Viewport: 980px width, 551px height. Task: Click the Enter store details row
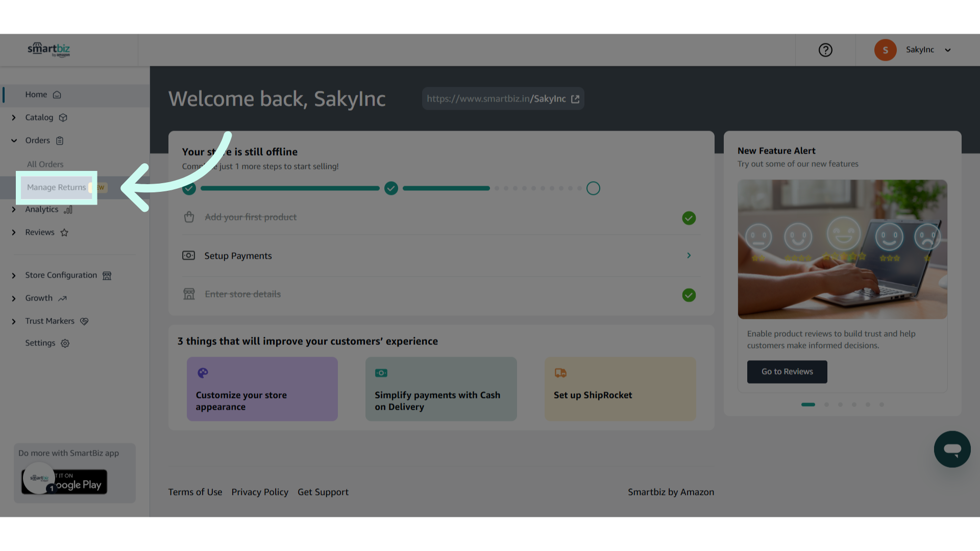(x=441, y=294)
